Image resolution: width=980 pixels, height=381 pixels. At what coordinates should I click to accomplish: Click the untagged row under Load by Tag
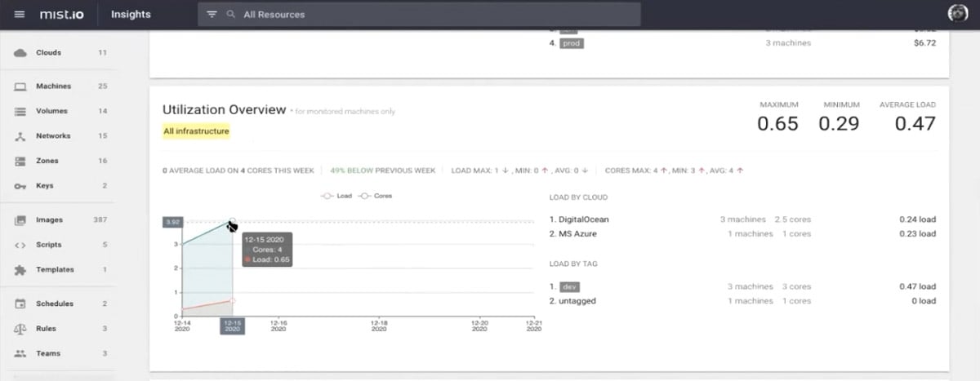[742, 301]
